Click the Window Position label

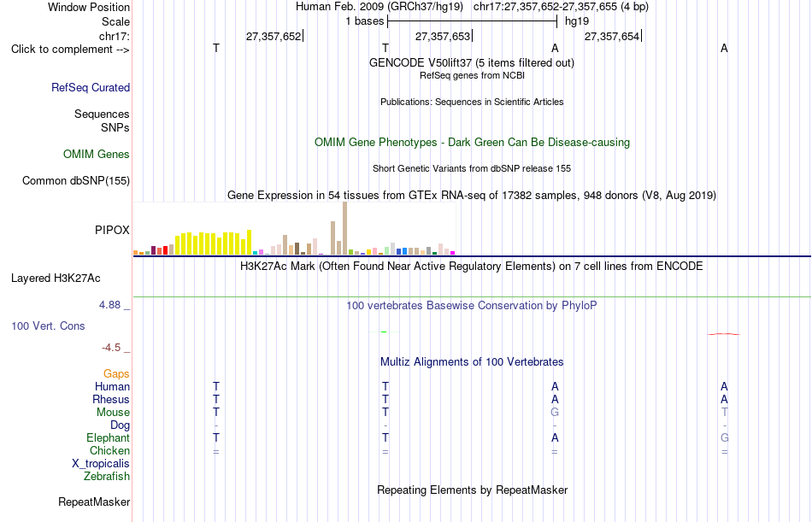89,7
